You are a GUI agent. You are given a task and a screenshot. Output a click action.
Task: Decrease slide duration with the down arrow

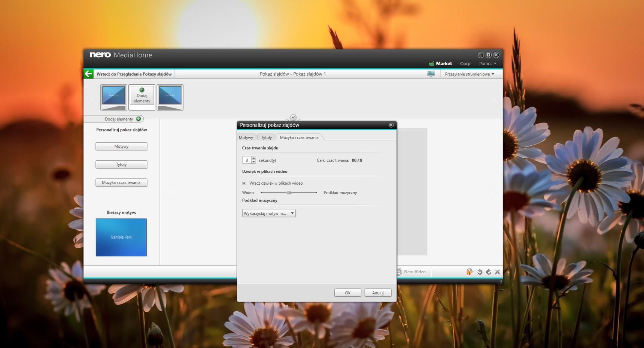pos(253,162)
